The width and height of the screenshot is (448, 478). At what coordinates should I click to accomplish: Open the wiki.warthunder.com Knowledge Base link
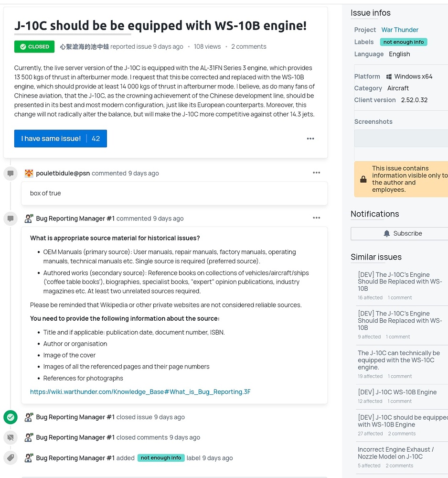pos(140,392)
